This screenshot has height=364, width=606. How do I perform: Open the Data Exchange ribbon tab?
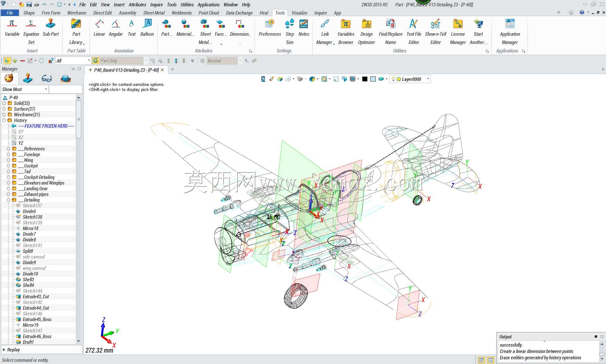tap(239, 13)
